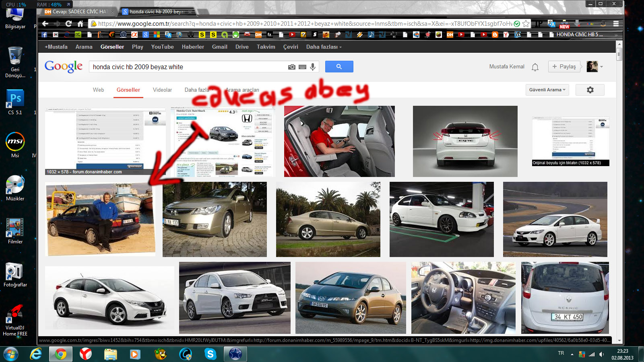Viewport: 644px width, 362px height.
Task: Open YouTube from Google top bar
Action: pos(162,47)
